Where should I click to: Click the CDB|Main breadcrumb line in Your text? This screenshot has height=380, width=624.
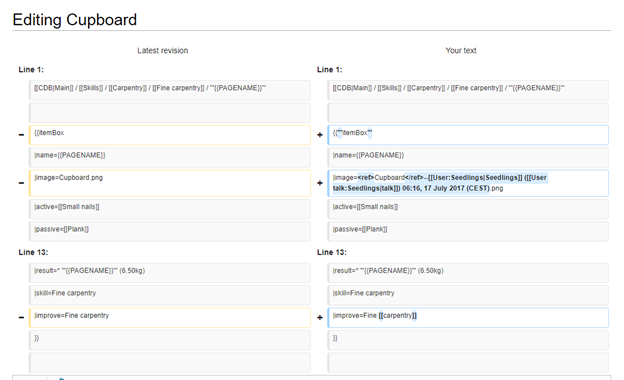(x=468, y=90)
